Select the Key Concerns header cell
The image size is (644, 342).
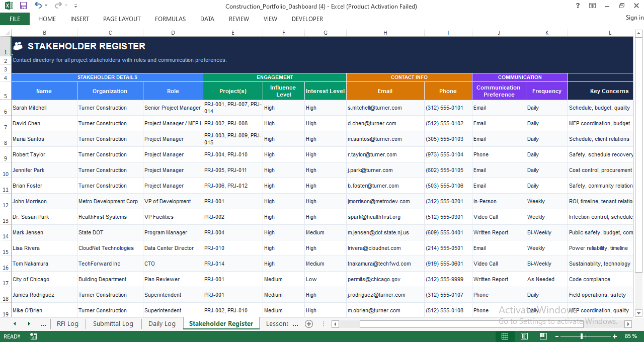point(600,91)
